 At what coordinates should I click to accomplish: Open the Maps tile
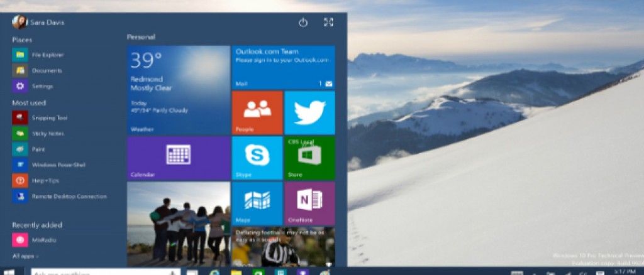click(x=257, y=203)
